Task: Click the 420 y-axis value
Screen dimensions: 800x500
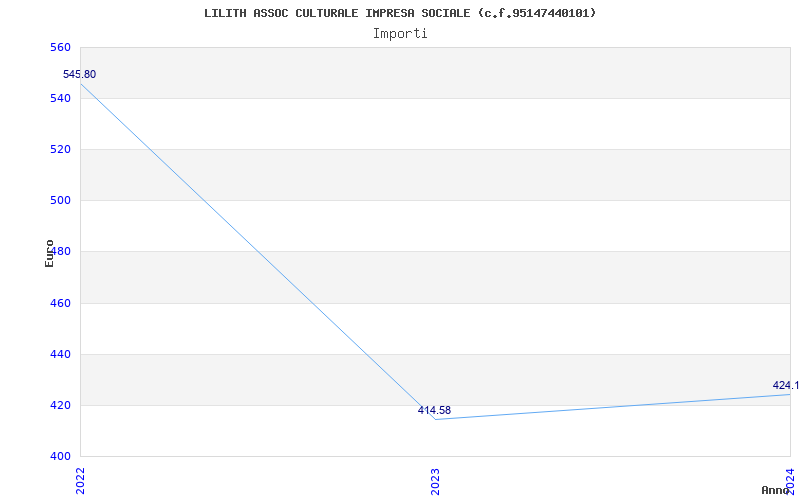Action: pyautogui.click(x=60, y=406)
